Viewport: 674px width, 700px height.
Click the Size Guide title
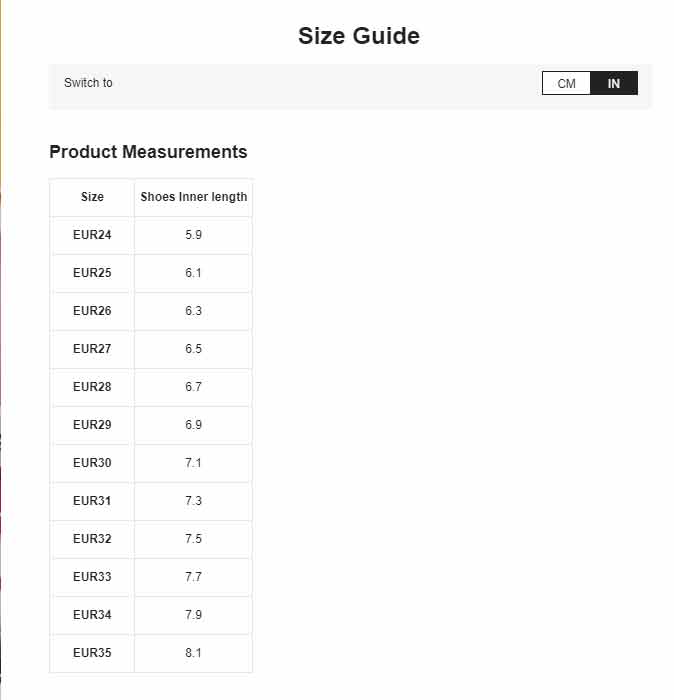[359, 36]
